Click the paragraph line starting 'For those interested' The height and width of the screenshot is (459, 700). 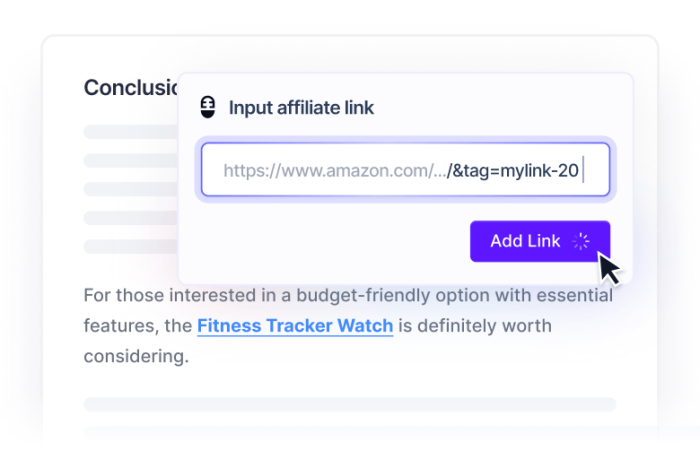coord(348,296)
